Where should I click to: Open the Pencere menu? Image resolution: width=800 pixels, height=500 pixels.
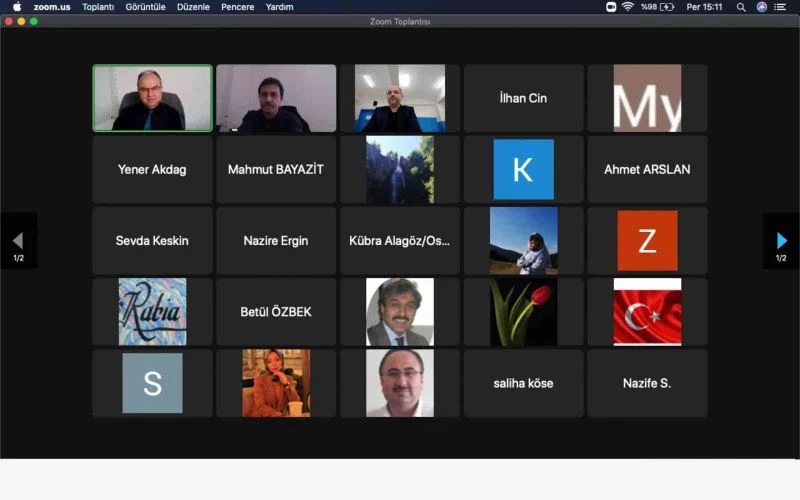(237, 7)
